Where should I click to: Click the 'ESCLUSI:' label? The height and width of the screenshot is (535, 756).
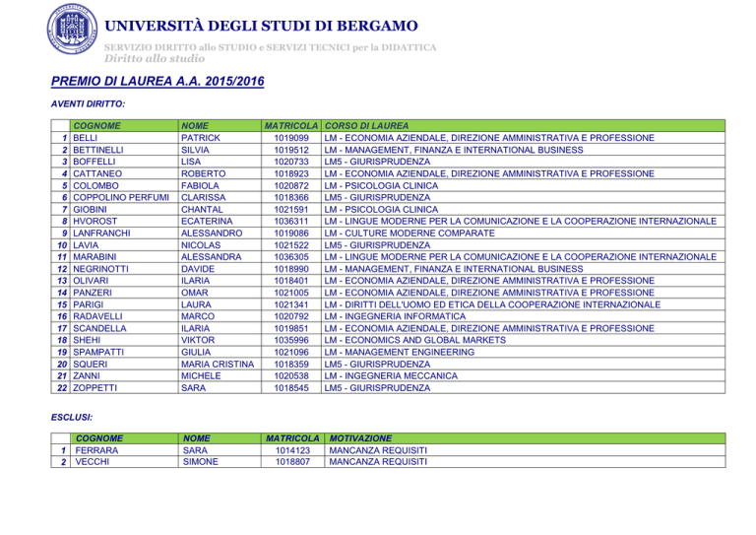click(x=72, y=418)
